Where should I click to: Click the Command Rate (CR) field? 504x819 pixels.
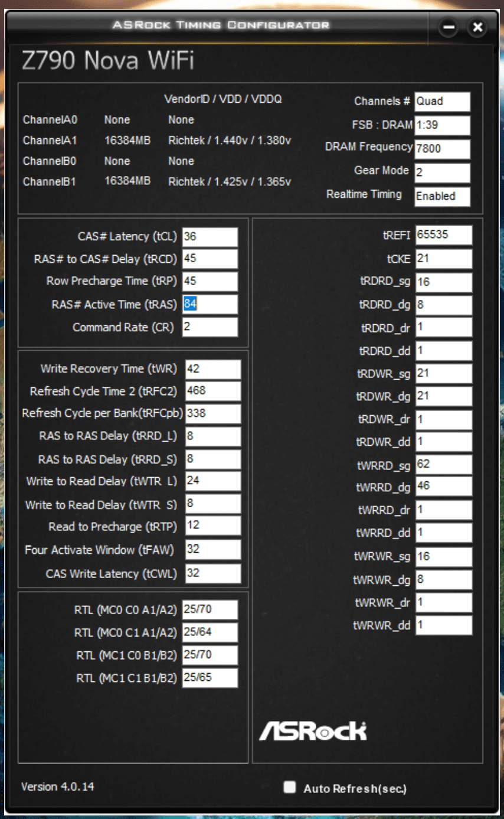tap(210, 327)
